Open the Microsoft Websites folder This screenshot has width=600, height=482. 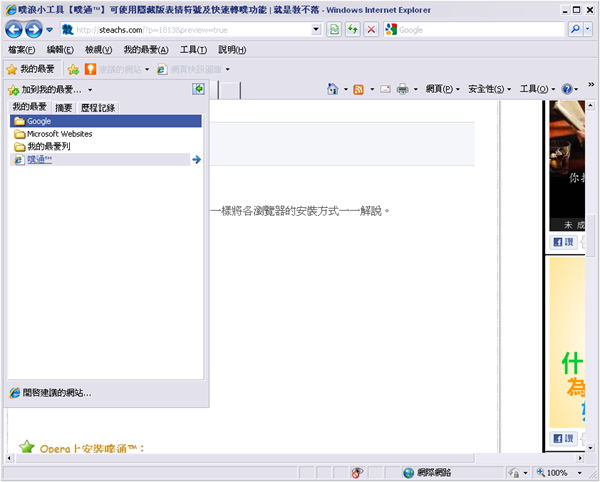pyautogui.click(x=59, y=133)
